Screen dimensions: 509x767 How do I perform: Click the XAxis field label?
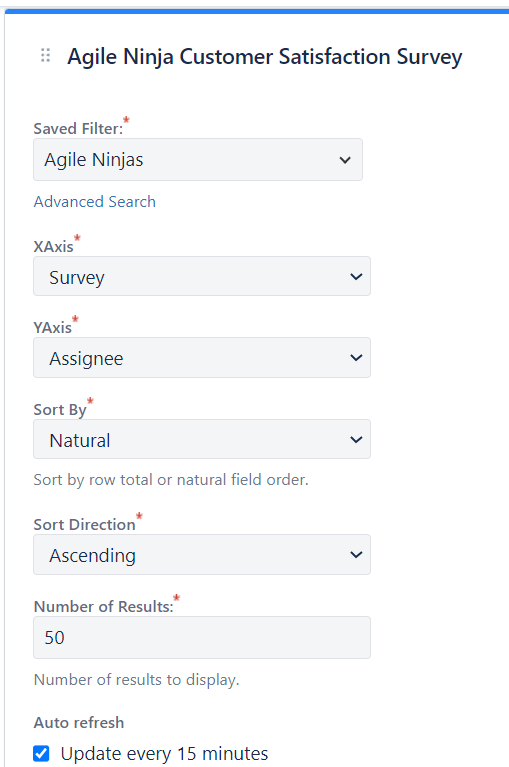click(x=53, y=246)
